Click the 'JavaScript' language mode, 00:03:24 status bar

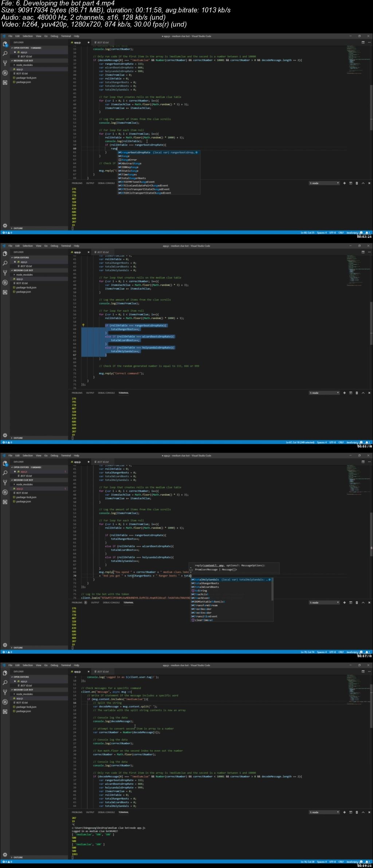point(352,232)
